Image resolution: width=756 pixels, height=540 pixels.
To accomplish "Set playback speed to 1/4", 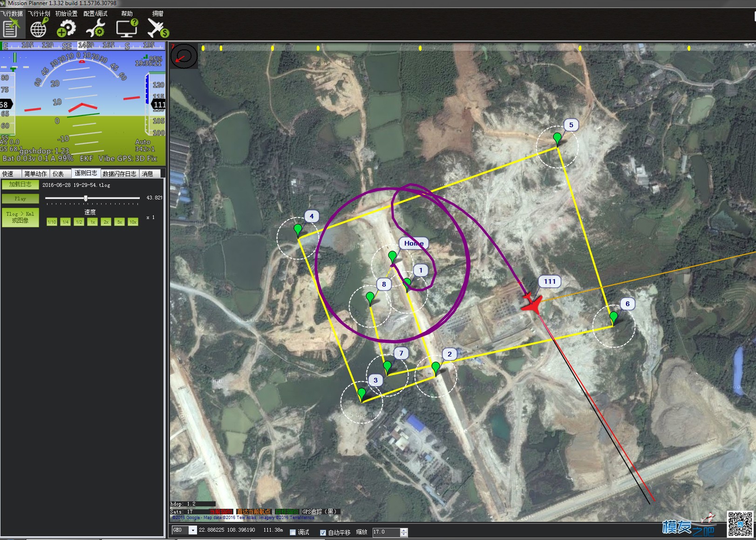I will pyautogui.click(x=65, y=222).
